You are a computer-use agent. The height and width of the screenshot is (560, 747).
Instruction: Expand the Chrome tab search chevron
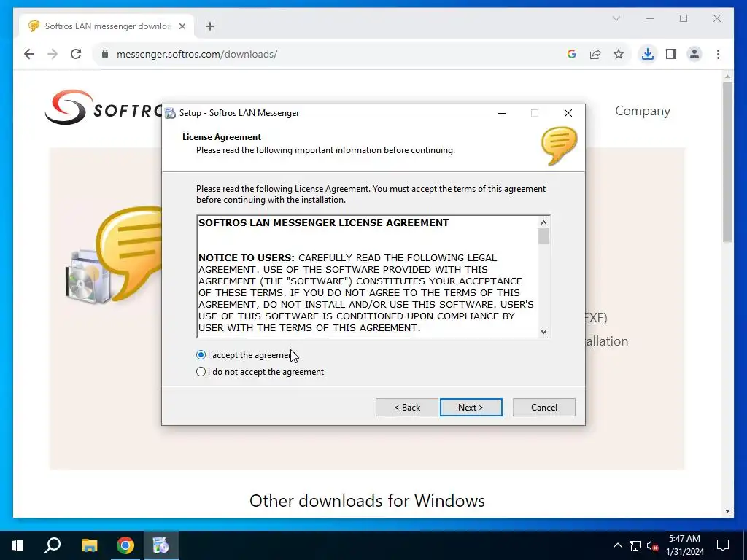pos(616,18)
